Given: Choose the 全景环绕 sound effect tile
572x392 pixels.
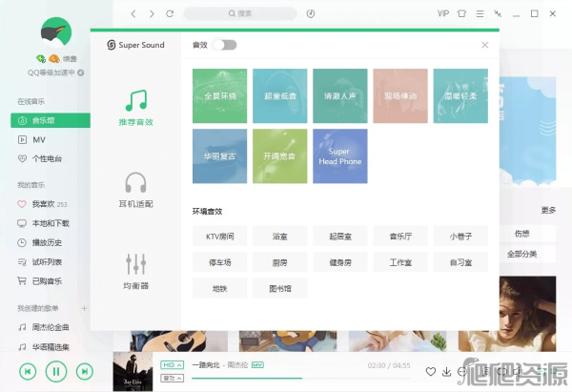Looking at the screenshot, I should point(219,96).
